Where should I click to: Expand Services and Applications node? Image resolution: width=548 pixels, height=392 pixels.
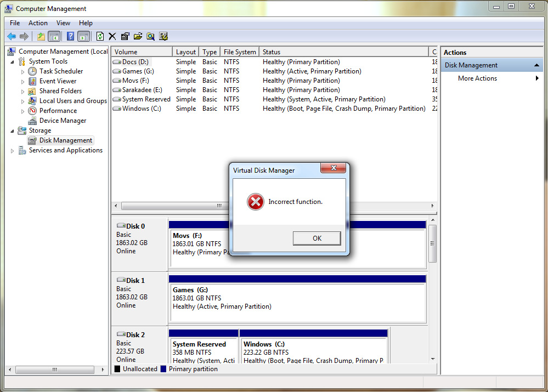click(12, 151)
